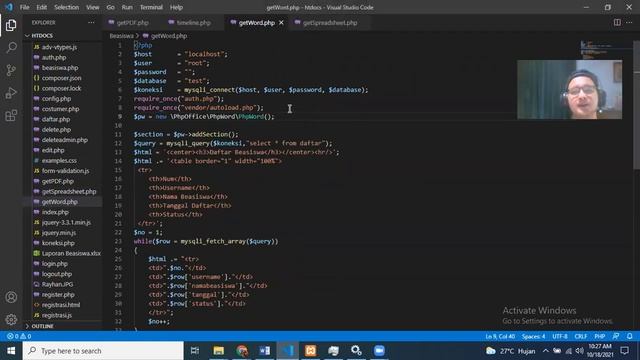640x360 pixels.
Task: Click the feedback icon in status bar
Action: (x=616, y=336)
